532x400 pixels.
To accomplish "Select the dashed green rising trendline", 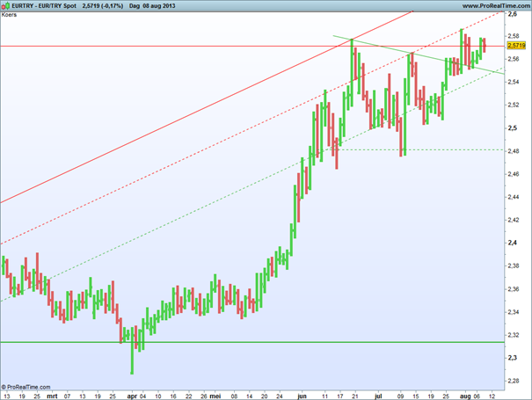I will 176,222.
